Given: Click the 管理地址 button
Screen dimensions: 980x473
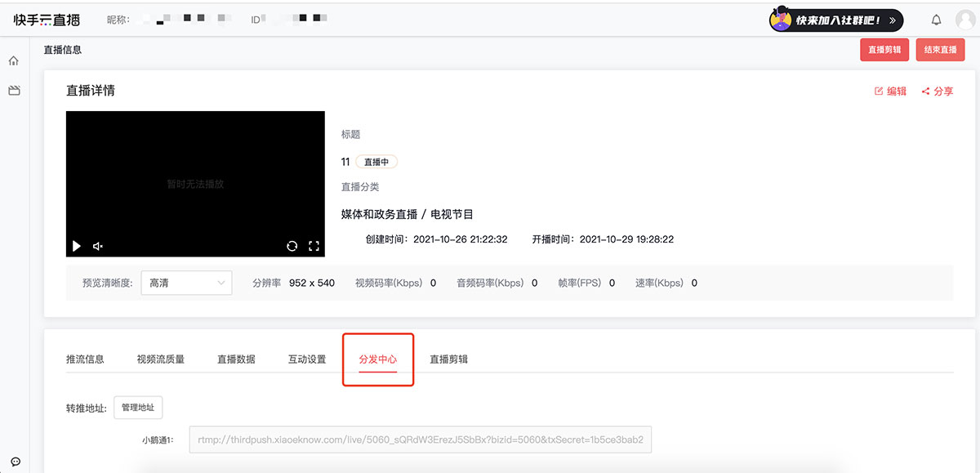Looking at the screenshot, I should [x=138, y=408].
